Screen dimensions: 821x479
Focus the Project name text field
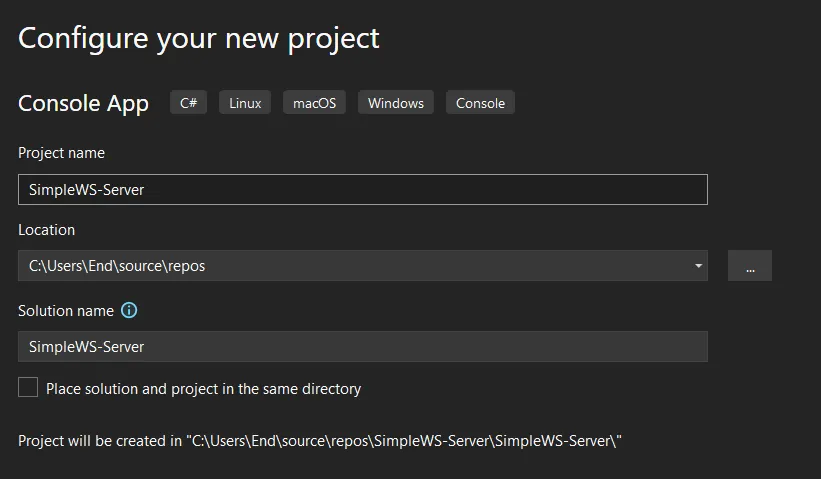coord(362,190)
